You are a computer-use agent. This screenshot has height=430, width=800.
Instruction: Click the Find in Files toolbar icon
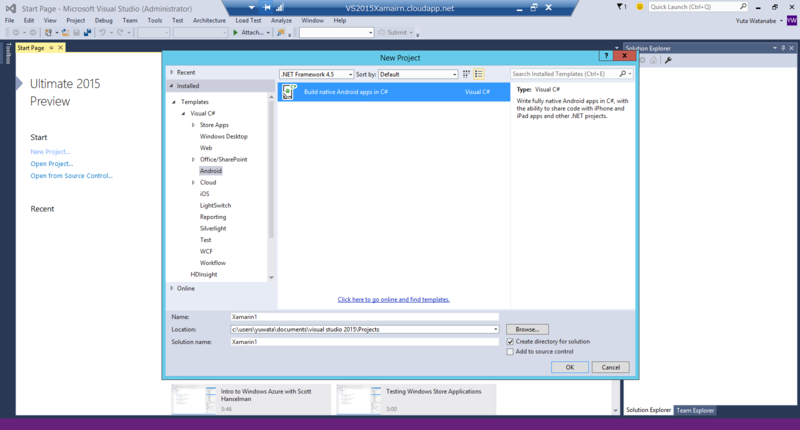coord(280,32)
